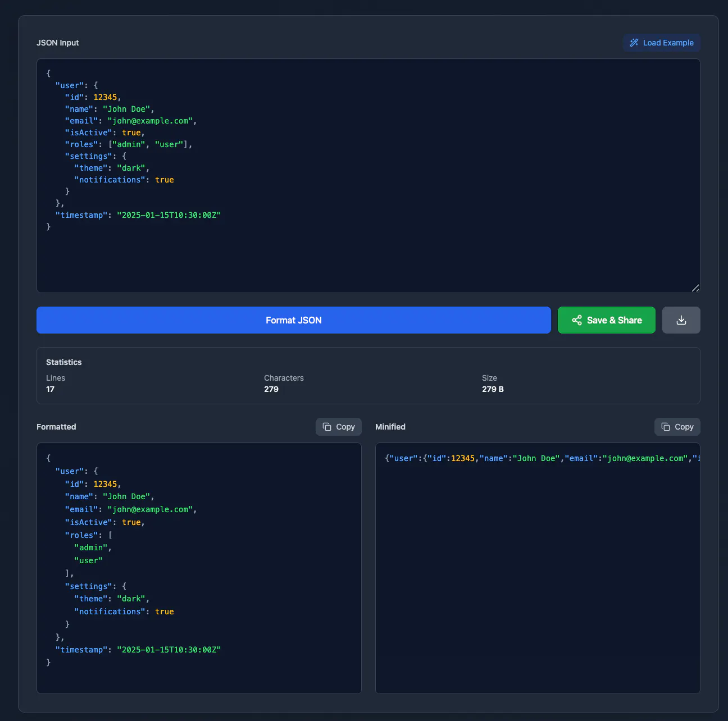
Task: Click "john@example.com" value in JSON Input
Action: [150, 121]
